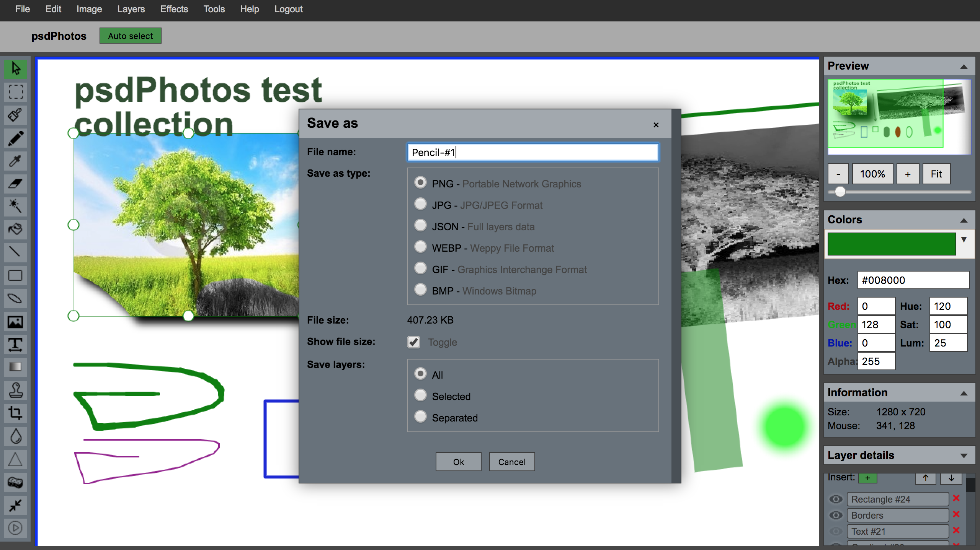Screen dimensions: 980x550
Task: Activate the Text tool
Action: pyautogui.click(x=15, y=345)
